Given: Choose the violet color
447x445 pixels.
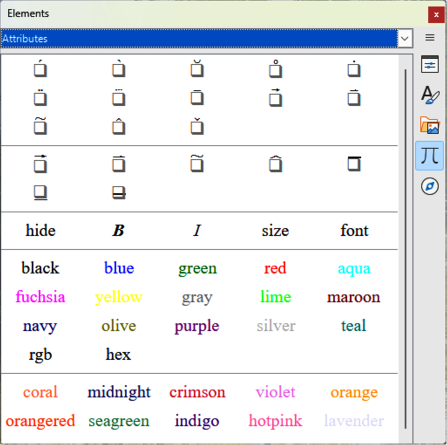Looking at the screenshot, I should tap(276, 392).
